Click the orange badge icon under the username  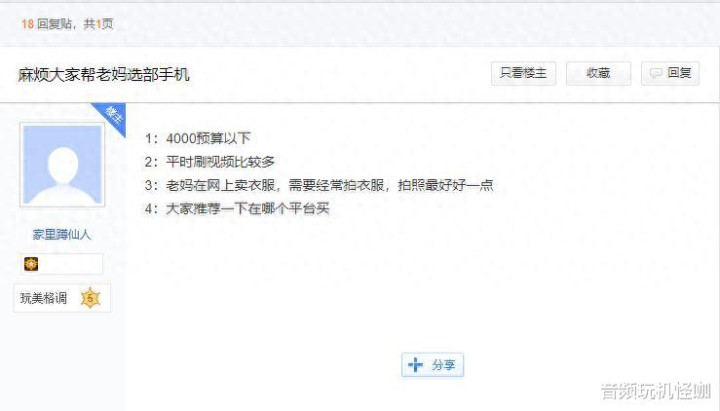31,264
